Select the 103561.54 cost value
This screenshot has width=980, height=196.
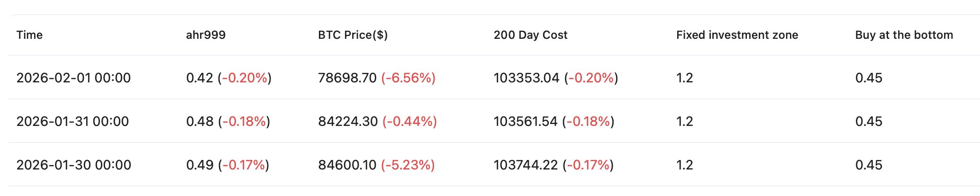pyautogui.click(x=526, y=121)
